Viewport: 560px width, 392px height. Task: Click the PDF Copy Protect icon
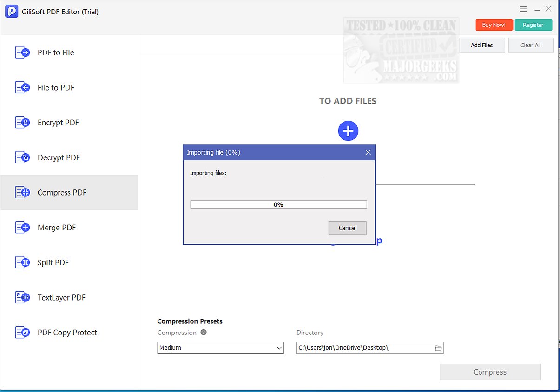pos(22,333)
